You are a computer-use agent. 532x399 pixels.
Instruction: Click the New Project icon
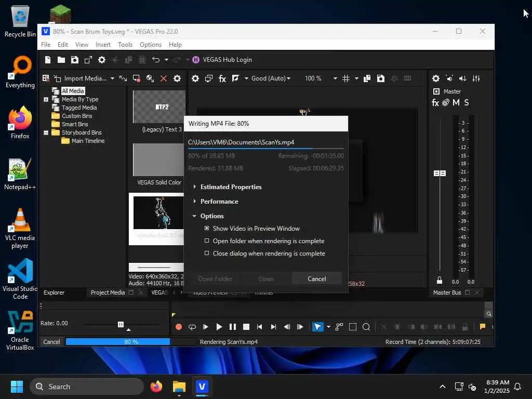47,60
